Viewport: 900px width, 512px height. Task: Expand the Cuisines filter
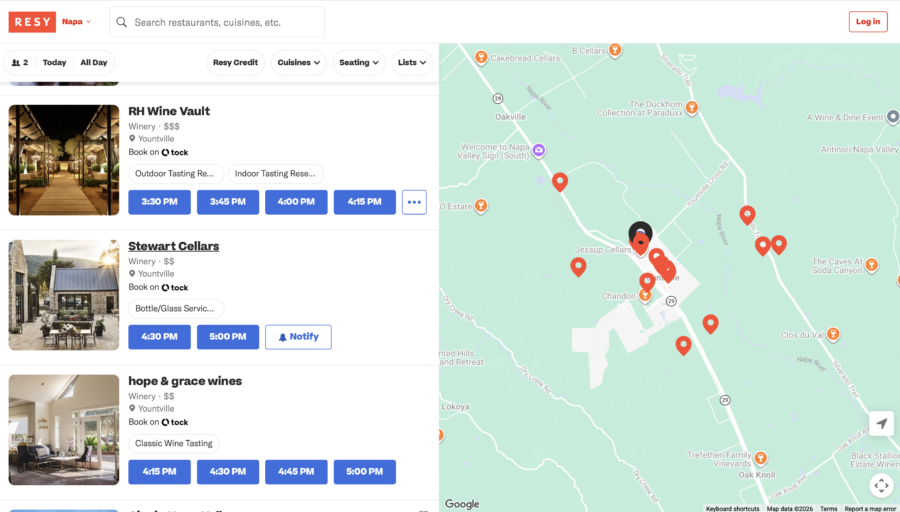298,63
